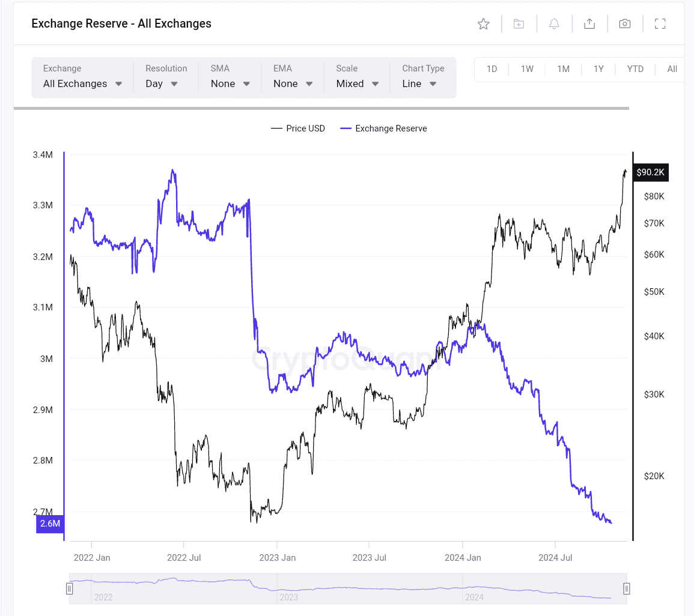Change the Scale setting from Mixed
The width and height of the screenshot is (694, 616).
356,83
